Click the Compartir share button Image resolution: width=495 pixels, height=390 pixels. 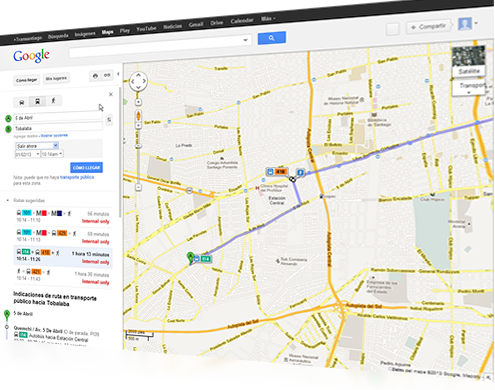[x=429, y=26]
